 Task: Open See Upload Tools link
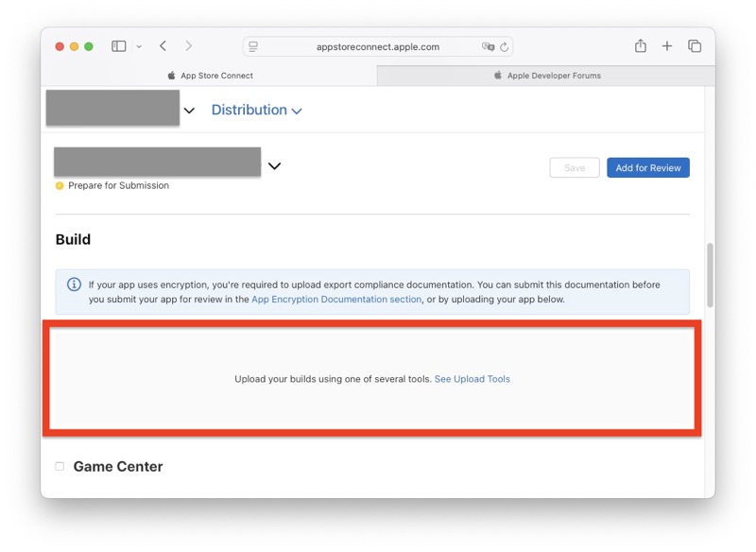472,379
